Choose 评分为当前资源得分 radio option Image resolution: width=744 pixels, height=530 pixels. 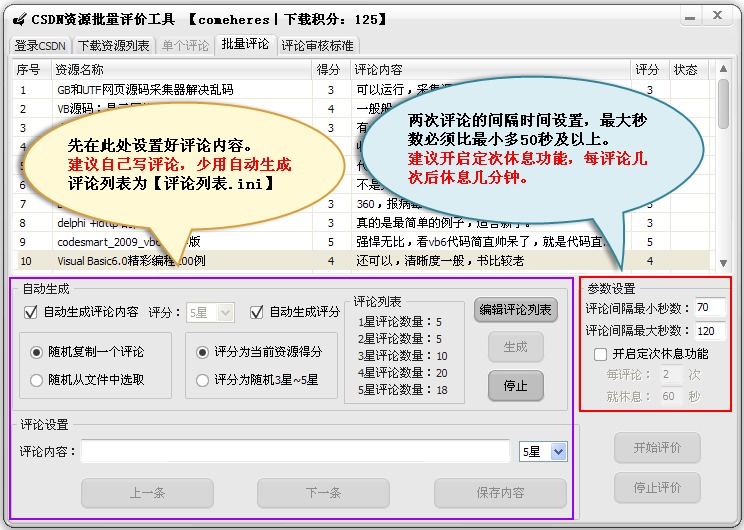203,352
